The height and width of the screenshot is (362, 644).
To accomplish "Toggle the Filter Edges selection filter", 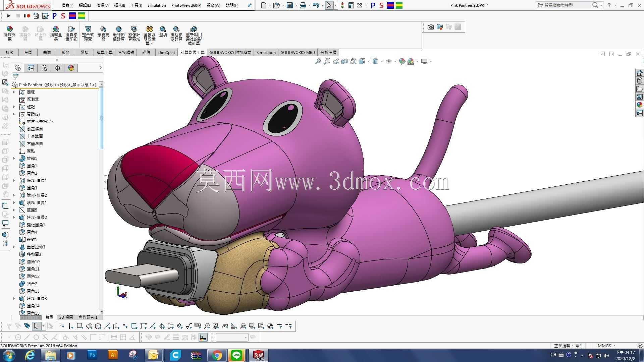I will (x=71, y=326).
